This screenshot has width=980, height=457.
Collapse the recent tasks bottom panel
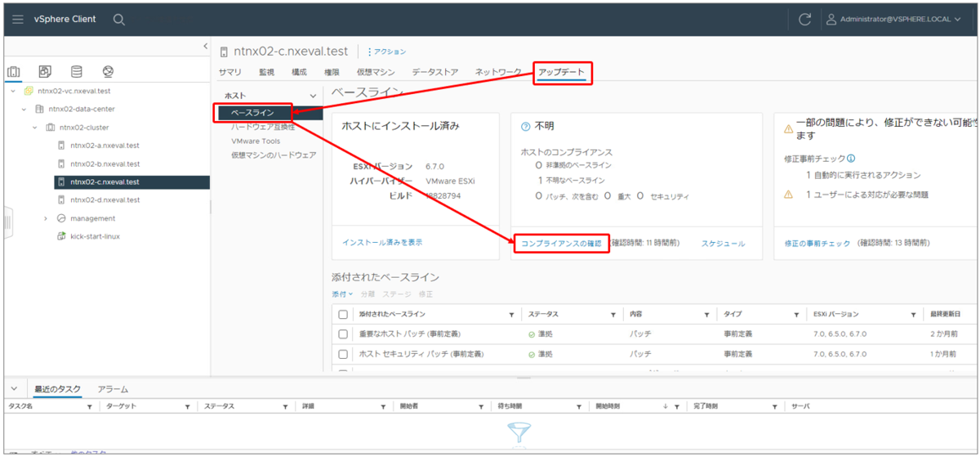pyautogui.click(x=13, y=389)
